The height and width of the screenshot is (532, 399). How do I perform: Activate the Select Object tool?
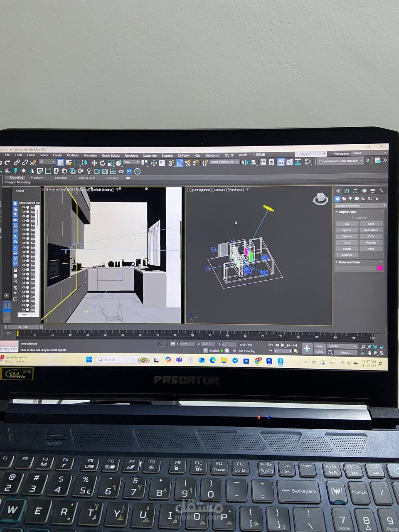tap(60, 163)
